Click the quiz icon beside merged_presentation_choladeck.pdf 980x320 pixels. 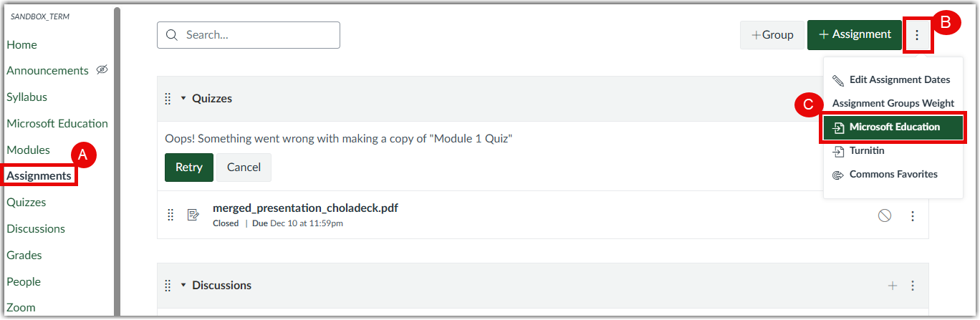pyautogui.click(x=193, y=215)
